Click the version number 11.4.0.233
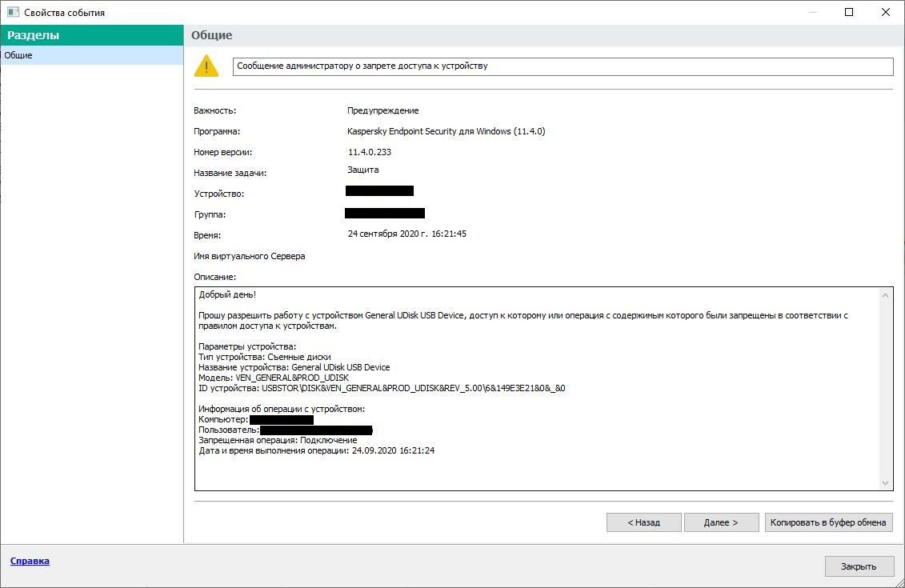905x588 pixels. click(370, 152)
